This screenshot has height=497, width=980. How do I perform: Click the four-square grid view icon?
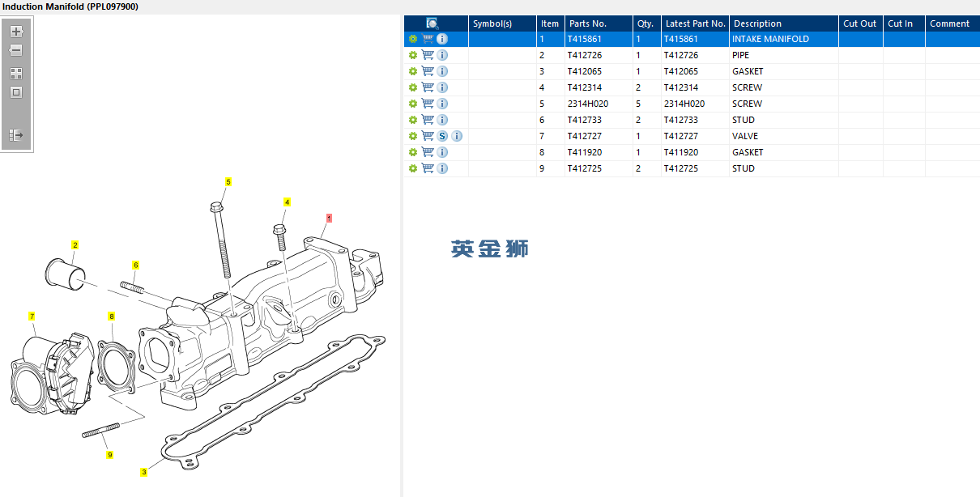[16, 74]
